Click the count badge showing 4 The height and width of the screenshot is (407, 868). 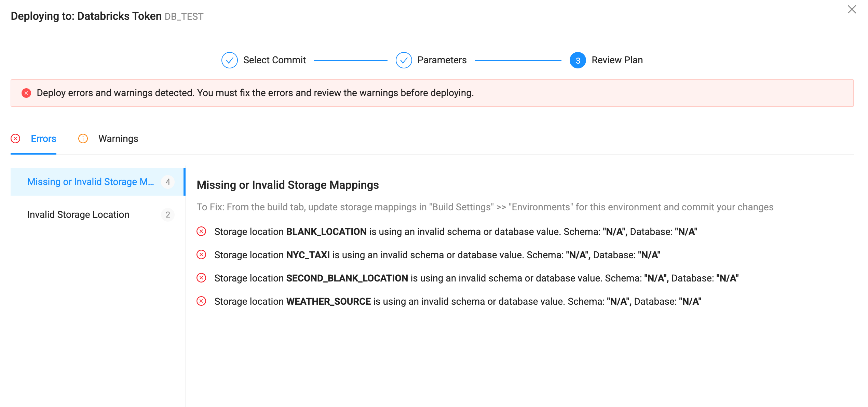168,182
